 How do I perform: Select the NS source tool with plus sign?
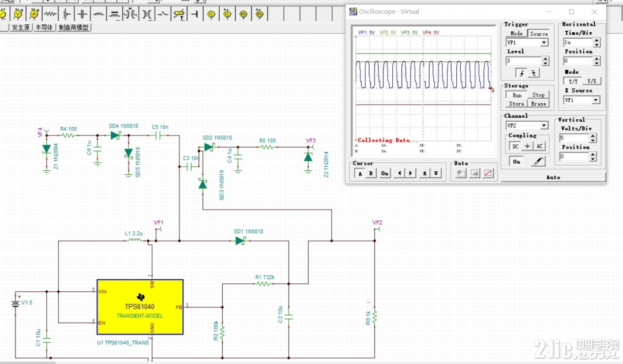(260, 14)
